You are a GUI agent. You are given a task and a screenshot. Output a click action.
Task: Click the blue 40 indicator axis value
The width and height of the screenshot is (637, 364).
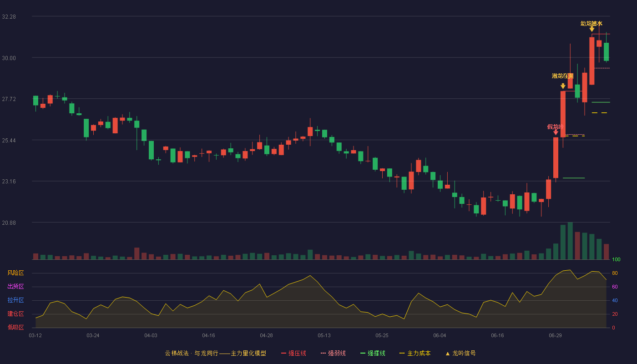615,300
